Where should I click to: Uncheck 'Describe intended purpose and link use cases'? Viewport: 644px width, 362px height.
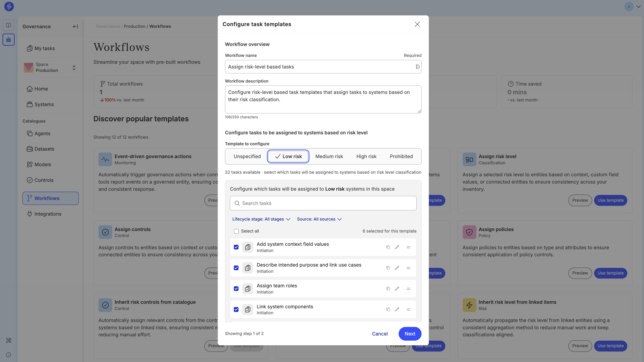click(236, 268)
